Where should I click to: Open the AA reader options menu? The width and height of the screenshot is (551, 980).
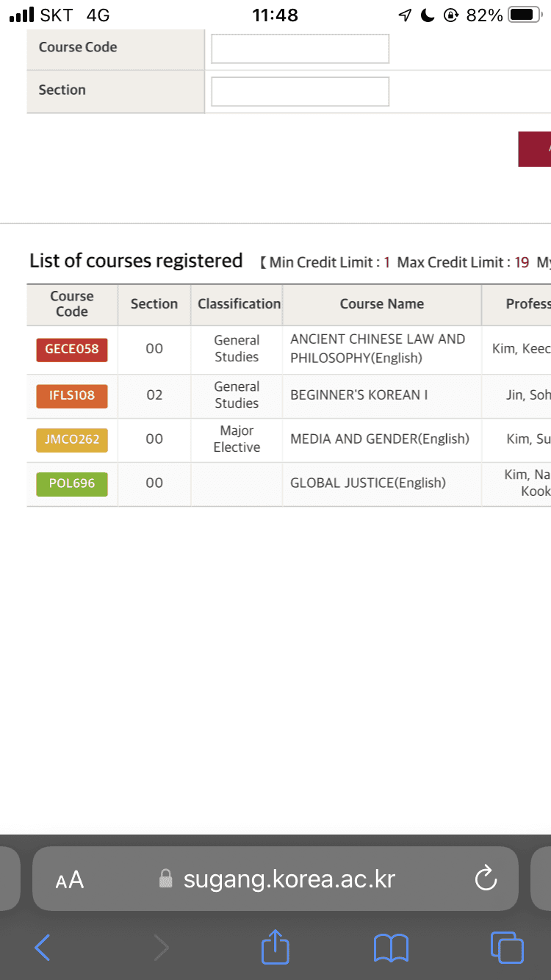point(70,879)
